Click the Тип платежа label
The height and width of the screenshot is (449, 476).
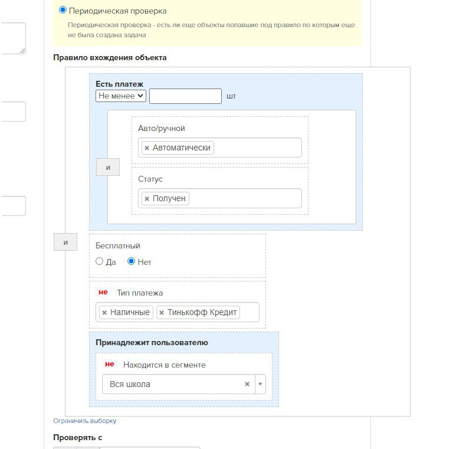tap(140, 293)
